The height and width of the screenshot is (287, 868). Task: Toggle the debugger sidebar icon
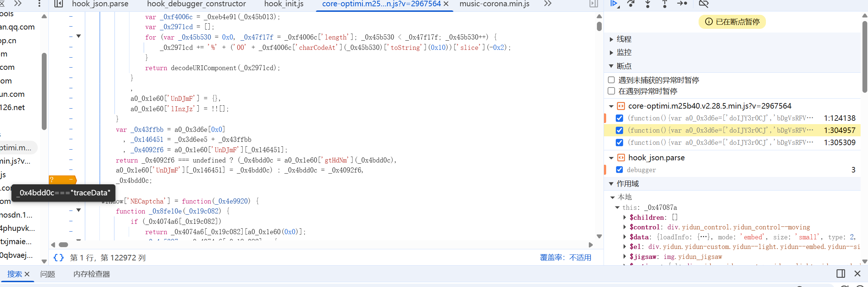click(594, 4)
